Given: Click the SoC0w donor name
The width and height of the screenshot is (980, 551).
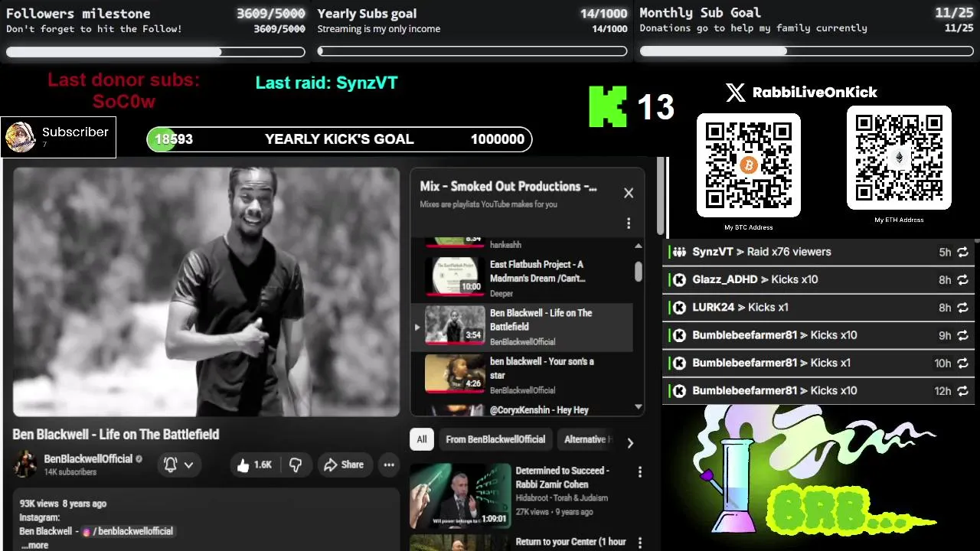Looking at the screenshot, I should [124, 102].
